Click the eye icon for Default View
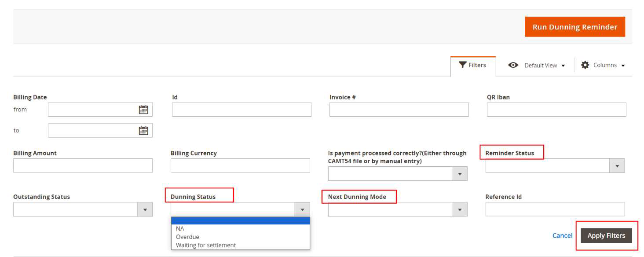 [x=512, y=65]
